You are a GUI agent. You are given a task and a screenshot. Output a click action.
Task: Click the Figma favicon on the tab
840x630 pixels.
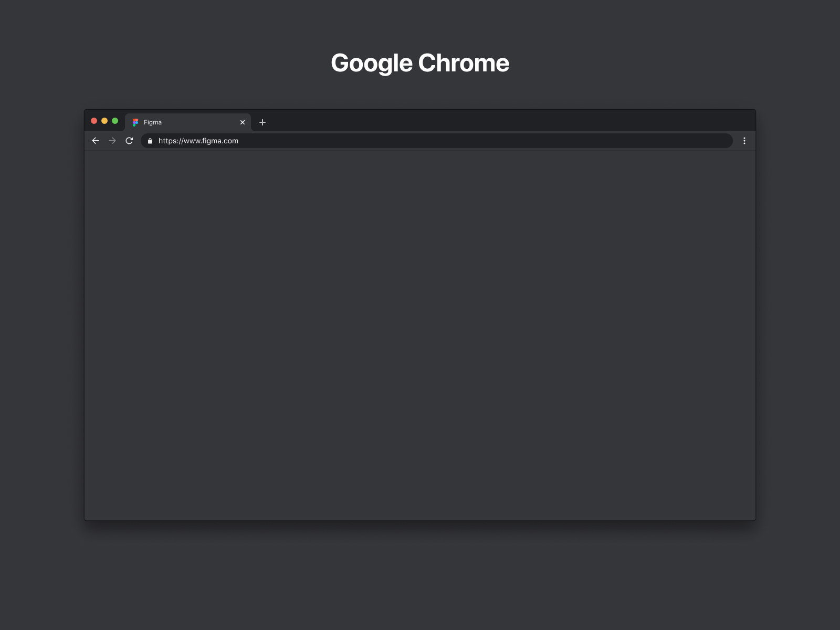coord(135,122)
